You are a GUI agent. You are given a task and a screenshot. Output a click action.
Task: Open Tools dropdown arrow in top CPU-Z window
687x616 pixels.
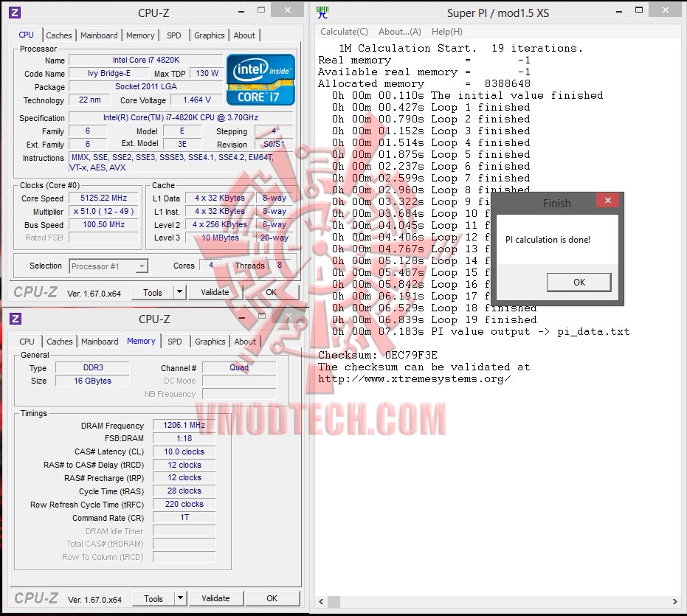179,292
